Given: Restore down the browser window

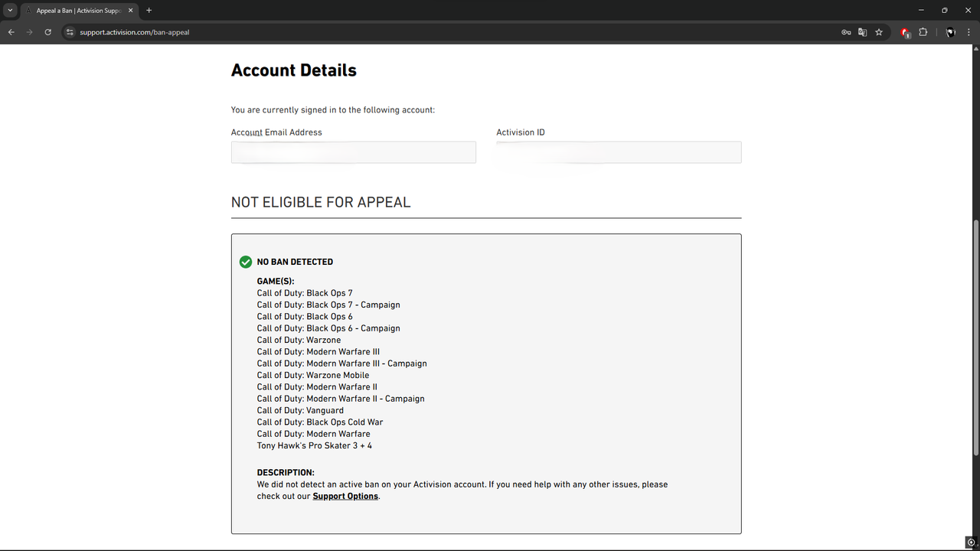Looking at the screenshot, I should 944,11.
